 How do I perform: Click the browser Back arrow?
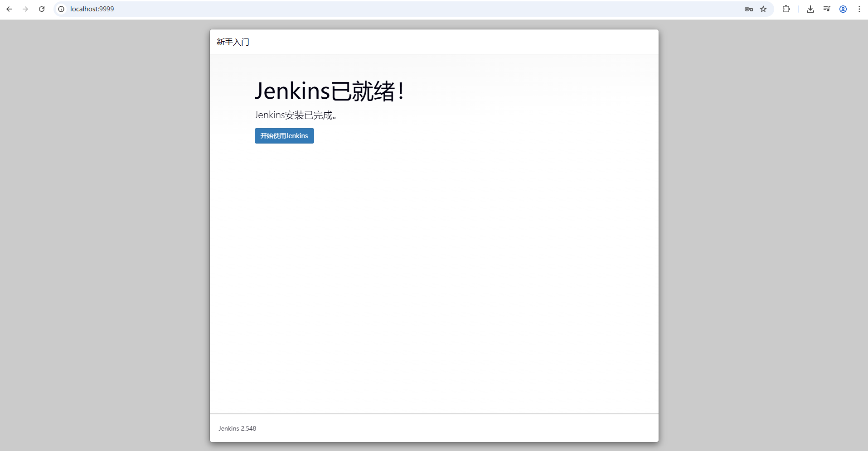[x=9, y=9]
